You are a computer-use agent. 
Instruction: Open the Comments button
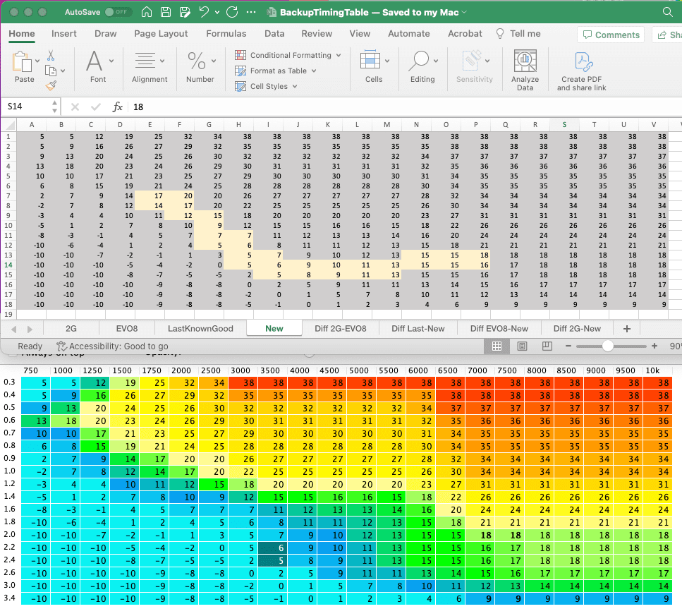tap(611, 35)
